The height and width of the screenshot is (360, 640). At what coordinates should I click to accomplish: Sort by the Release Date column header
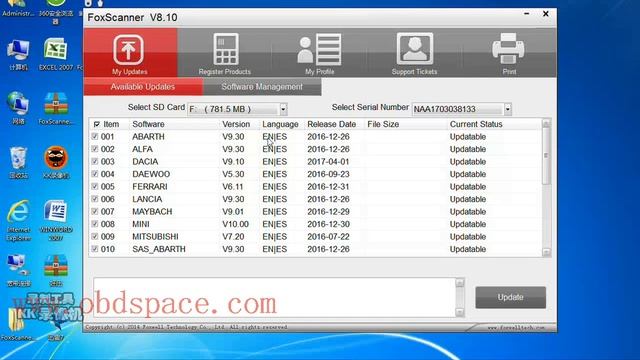pos(331,124)
